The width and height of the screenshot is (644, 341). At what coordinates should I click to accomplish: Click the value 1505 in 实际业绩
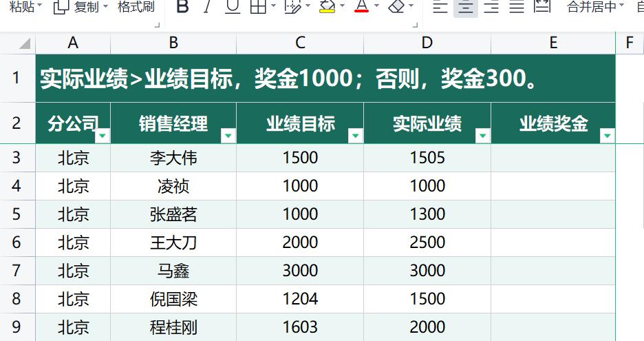(427, 158)
